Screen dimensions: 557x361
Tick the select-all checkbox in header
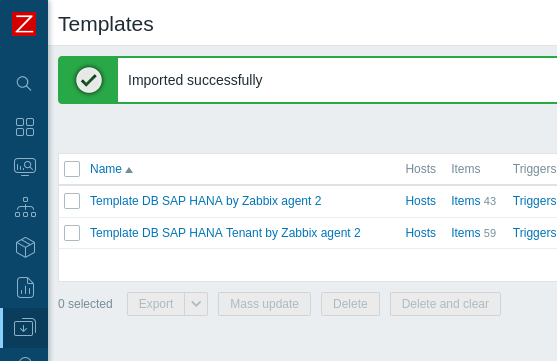pyautogui.click(x=72, y=169)
